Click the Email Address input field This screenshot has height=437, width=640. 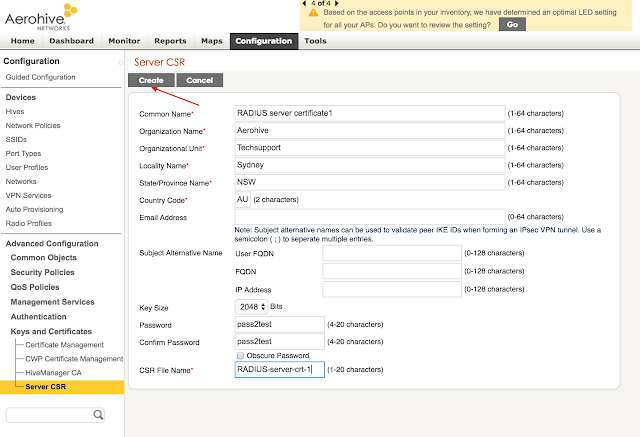370,217
